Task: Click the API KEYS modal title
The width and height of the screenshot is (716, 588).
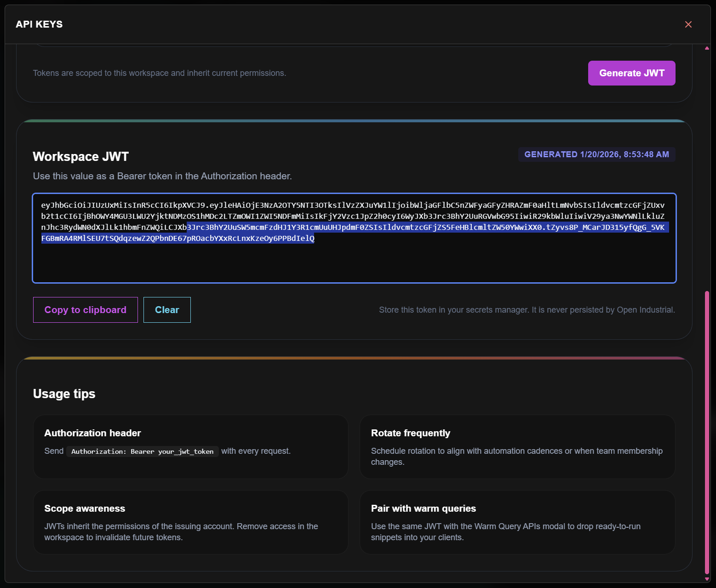Action: [39, 24]
